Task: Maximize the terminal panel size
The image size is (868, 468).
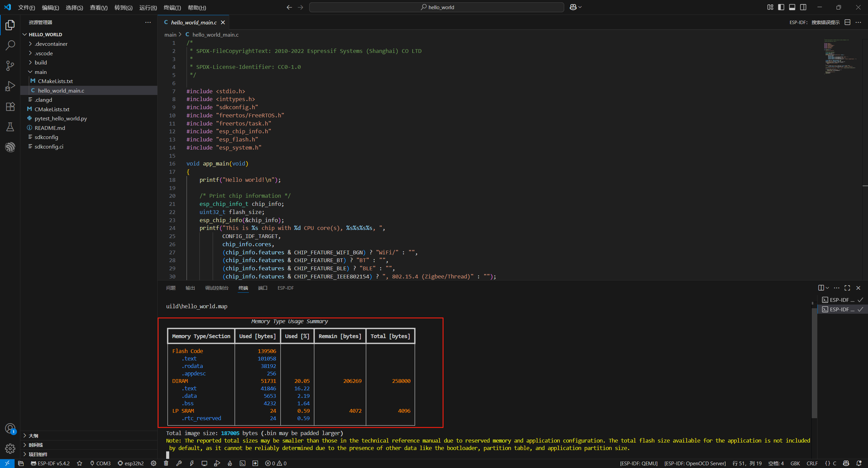Action: coord(847,288)
